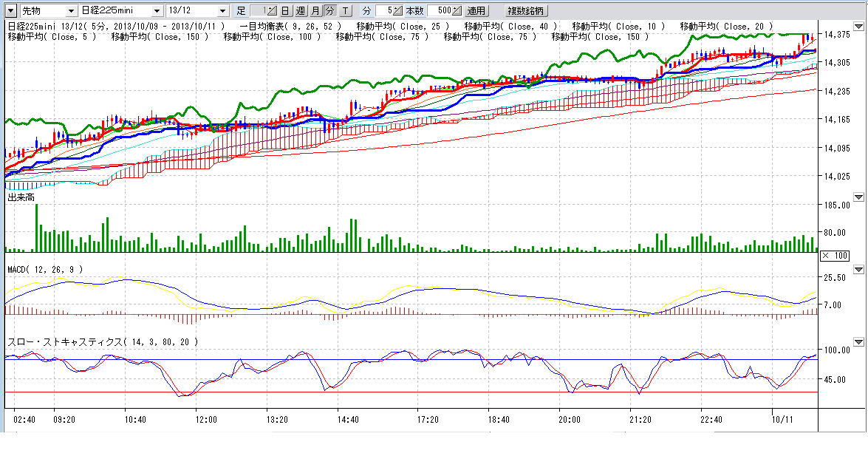Image resolution: width=868 pixels, height=473 pixels.
Task: Click the 本数 input field showing 500
Action: 438,11
